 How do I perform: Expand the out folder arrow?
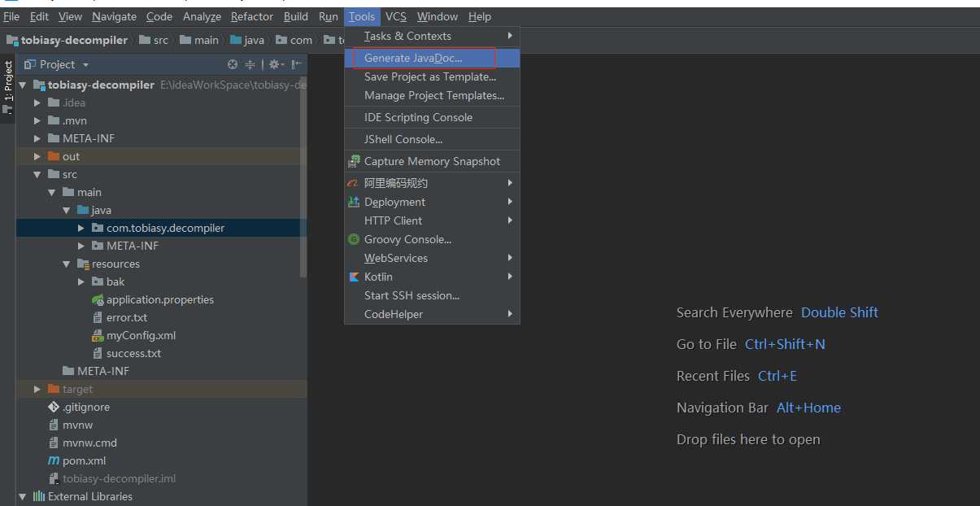tap(37, 156)
